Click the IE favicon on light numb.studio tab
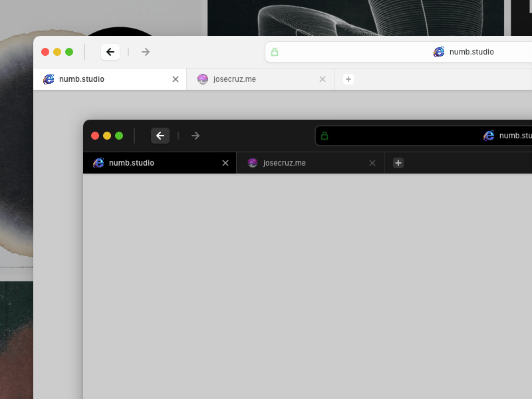This screenshot has height=399, width=532. pyautogui.click(x=49, y=79)
